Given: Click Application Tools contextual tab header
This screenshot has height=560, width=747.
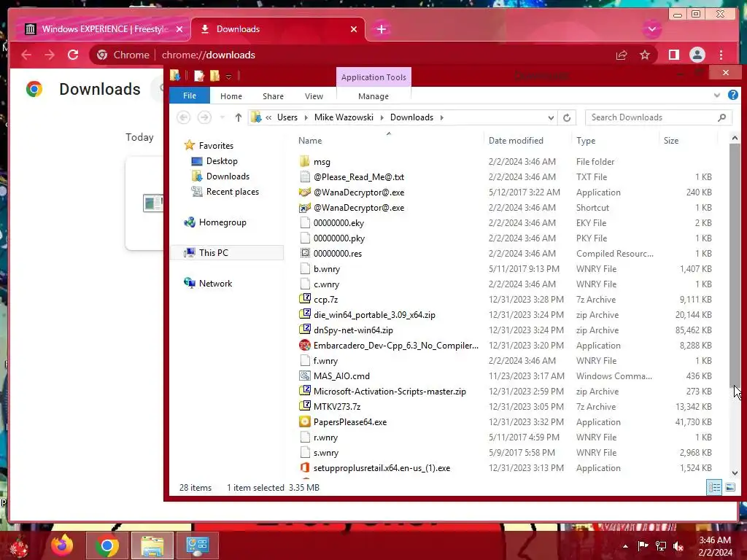Looking at the screenshot, I should click(x=373, y=77).
